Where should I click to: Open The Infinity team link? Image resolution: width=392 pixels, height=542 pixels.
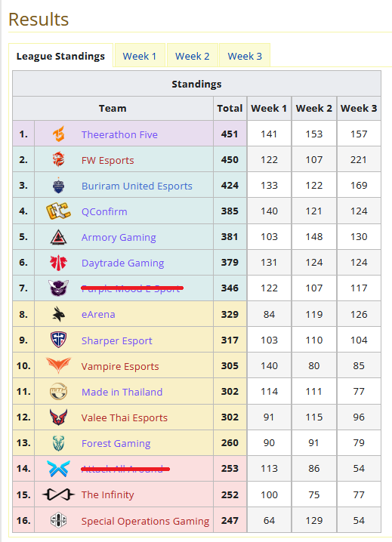click(x=107, y=494)
